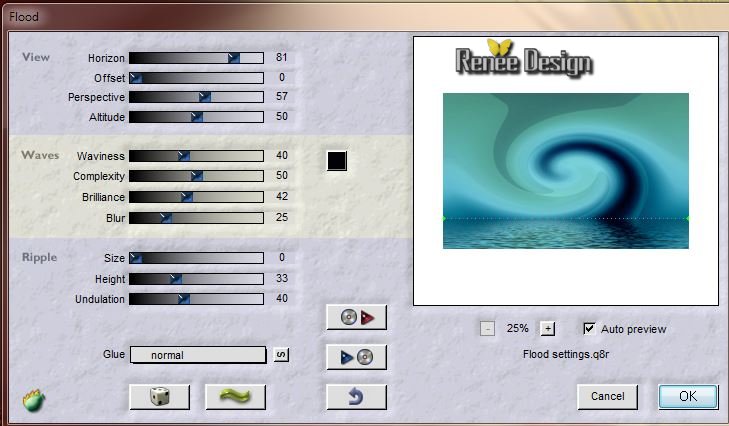Zoom out preview with minus button
The image size is (729, 426).
tap(487, 329)
